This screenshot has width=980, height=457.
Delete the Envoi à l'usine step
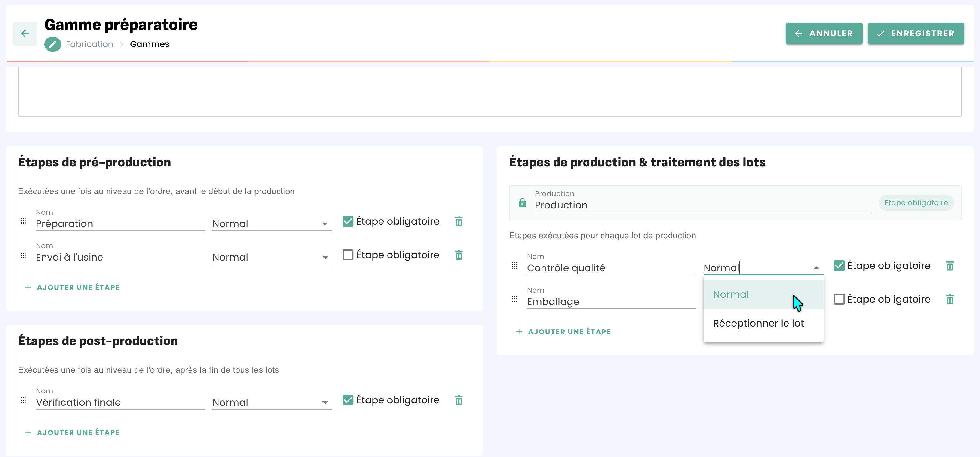[x=459, y=255]
